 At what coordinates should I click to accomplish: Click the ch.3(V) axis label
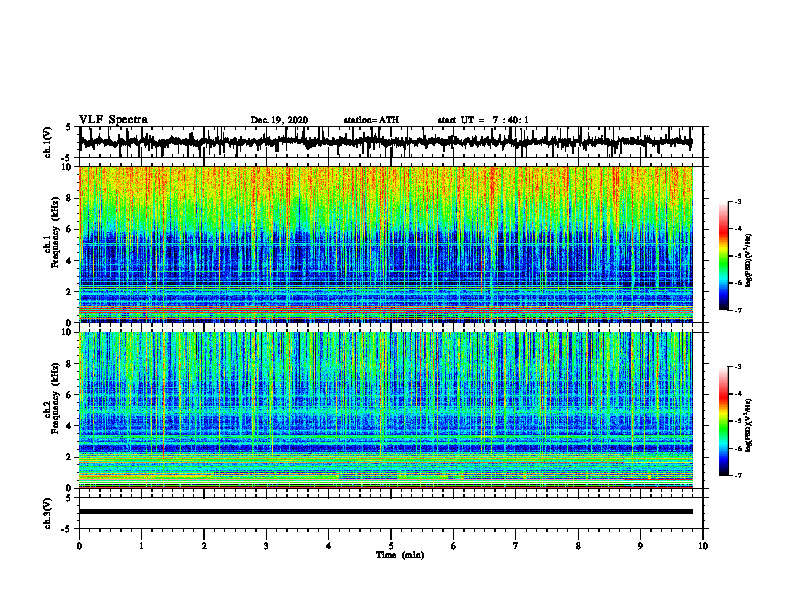48,513
